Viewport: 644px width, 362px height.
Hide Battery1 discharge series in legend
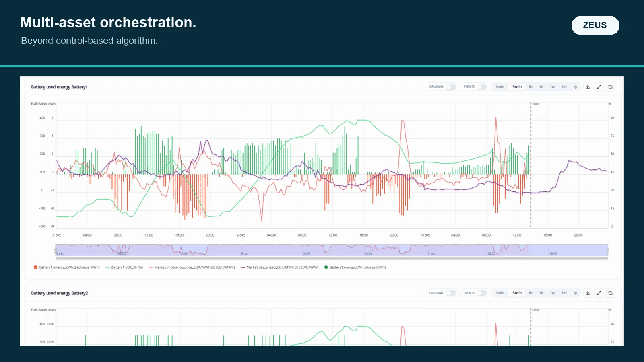(x=66, y=267)
